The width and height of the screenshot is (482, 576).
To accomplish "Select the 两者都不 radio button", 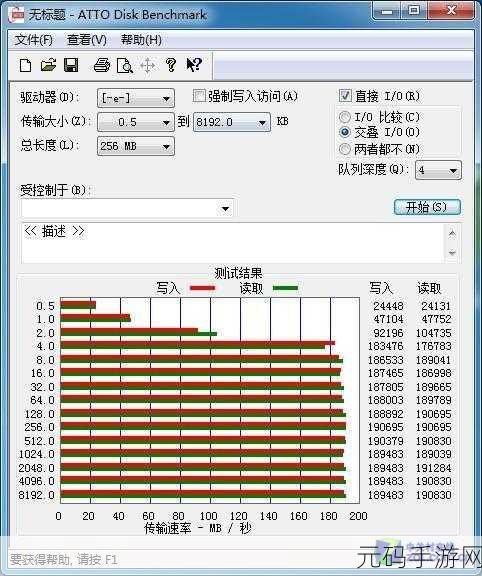I will [345, 149].
